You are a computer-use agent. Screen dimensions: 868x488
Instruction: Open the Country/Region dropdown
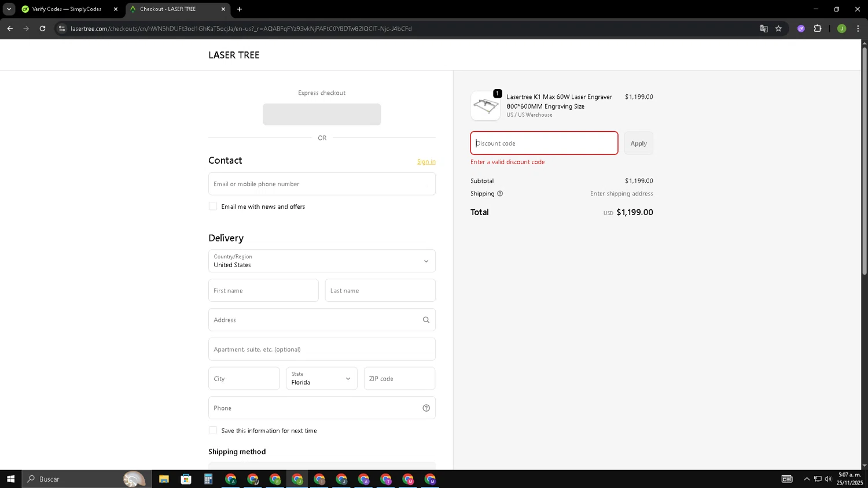(322, 261)
